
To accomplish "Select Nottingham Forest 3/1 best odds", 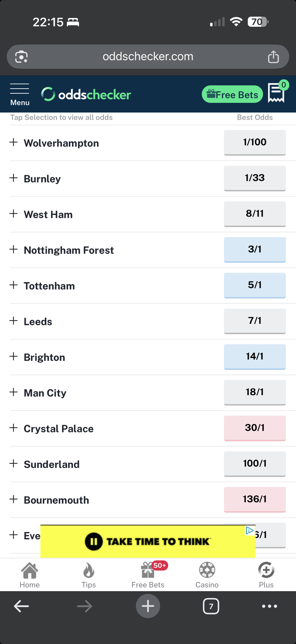I will (x=254, y=250).
